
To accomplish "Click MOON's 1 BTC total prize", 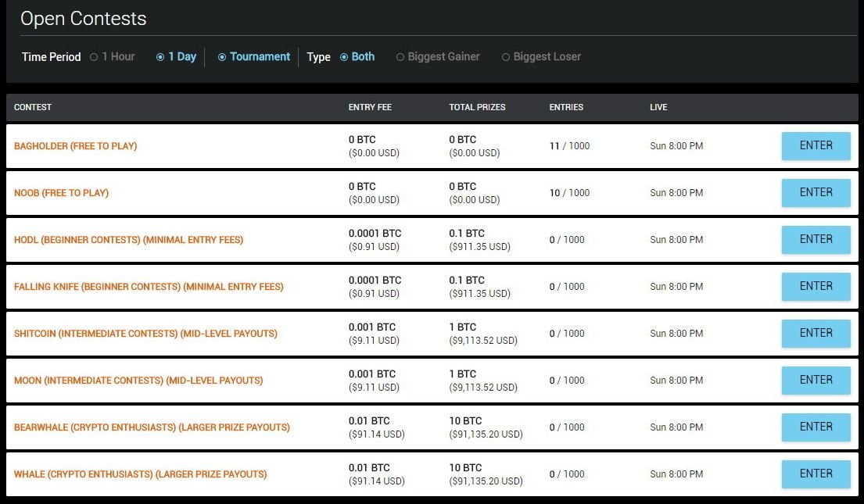I will tap(462, 374).
